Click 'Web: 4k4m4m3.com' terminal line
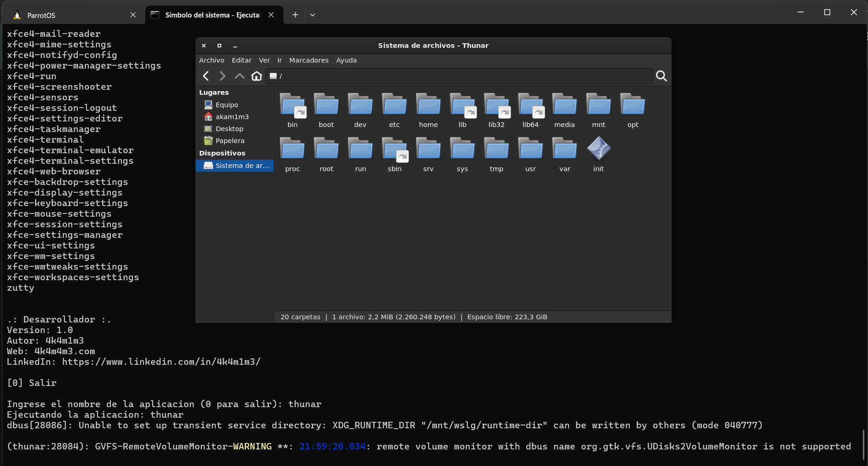The width and height of the screenshot is (868, 466). tap(51, 351)
